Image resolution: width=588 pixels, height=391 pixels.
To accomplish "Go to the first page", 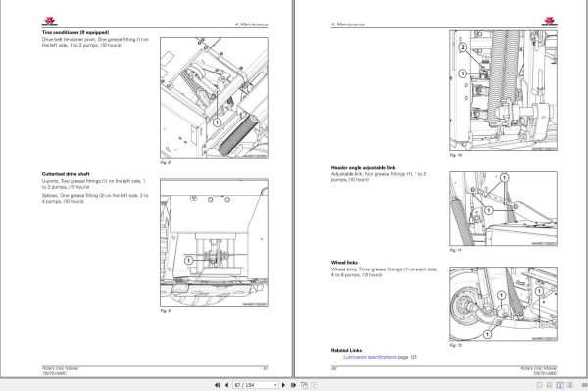I will pos(217,385).
